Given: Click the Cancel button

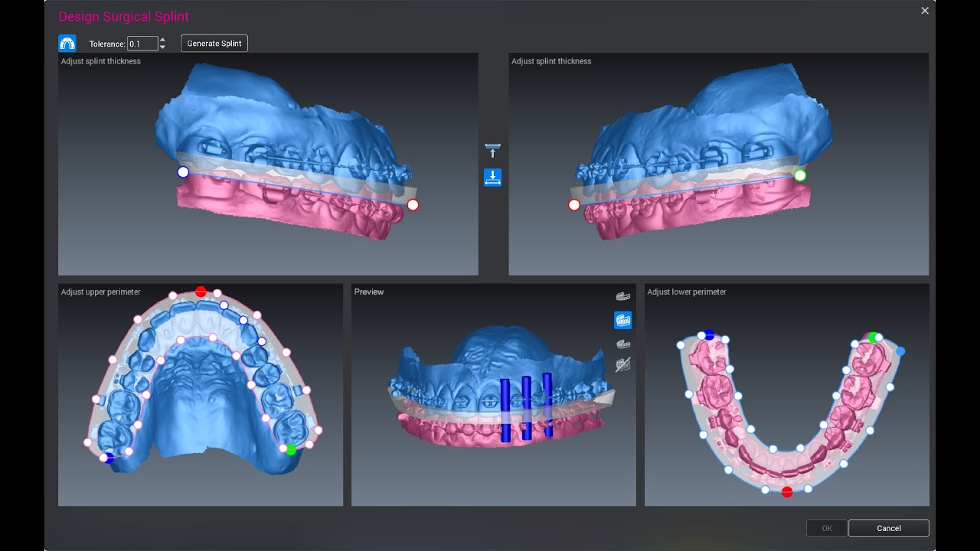Looking at the screenshot, I should click(x=889, y=528).
